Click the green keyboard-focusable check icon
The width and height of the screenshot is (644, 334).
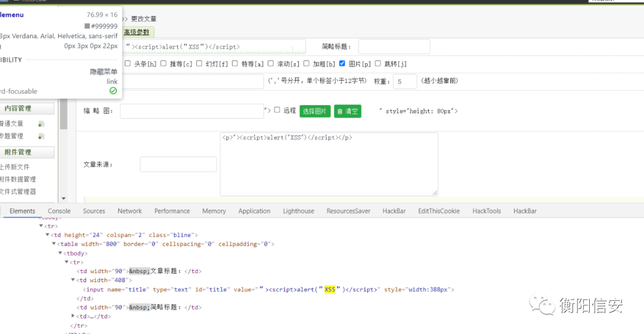click(x=113, y=91)
